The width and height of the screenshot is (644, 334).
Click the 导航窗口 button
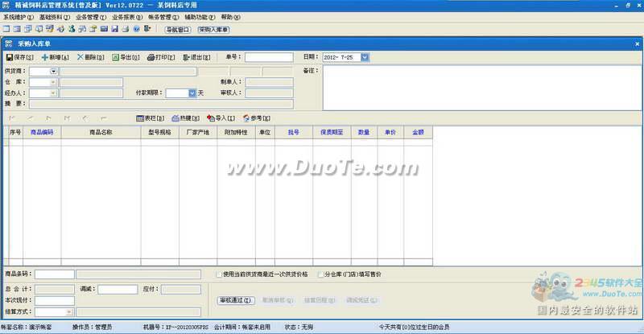177,30
